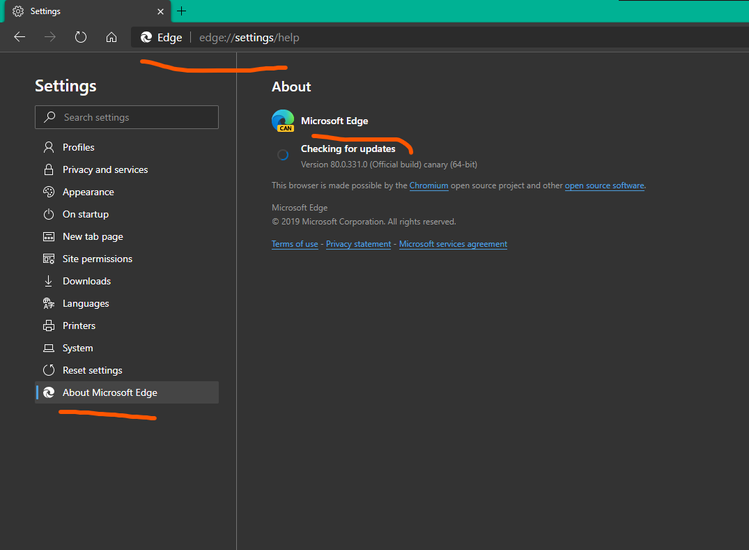Screen dimensions: 749x550
Task: Click the Downloads arrow icon
Action: [49, 281]
